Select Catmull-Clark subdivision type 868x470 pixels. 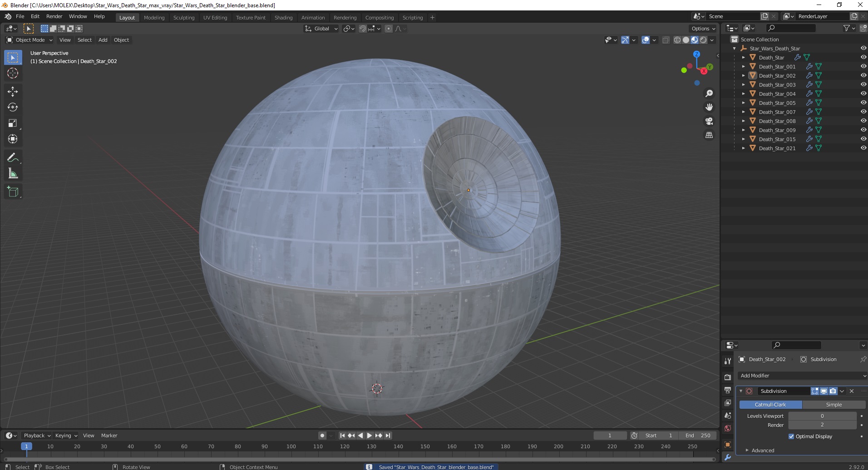pos(770,405)
